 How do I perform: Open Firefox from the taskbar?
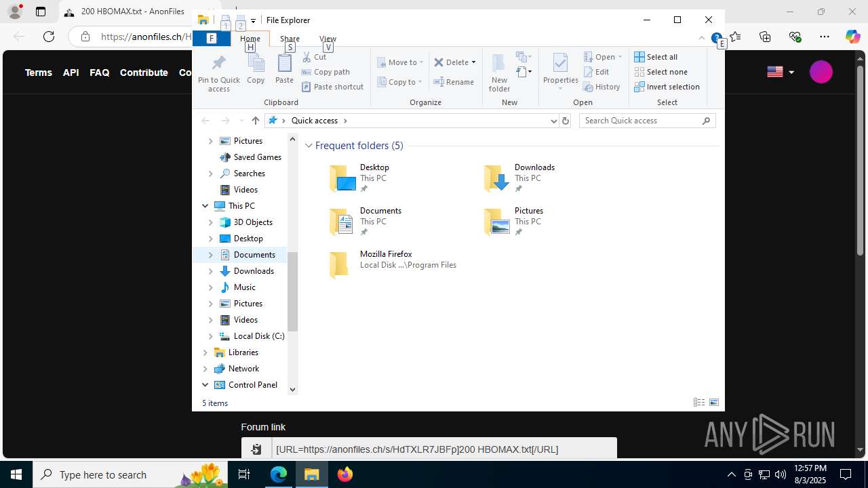tap(345, 474)
